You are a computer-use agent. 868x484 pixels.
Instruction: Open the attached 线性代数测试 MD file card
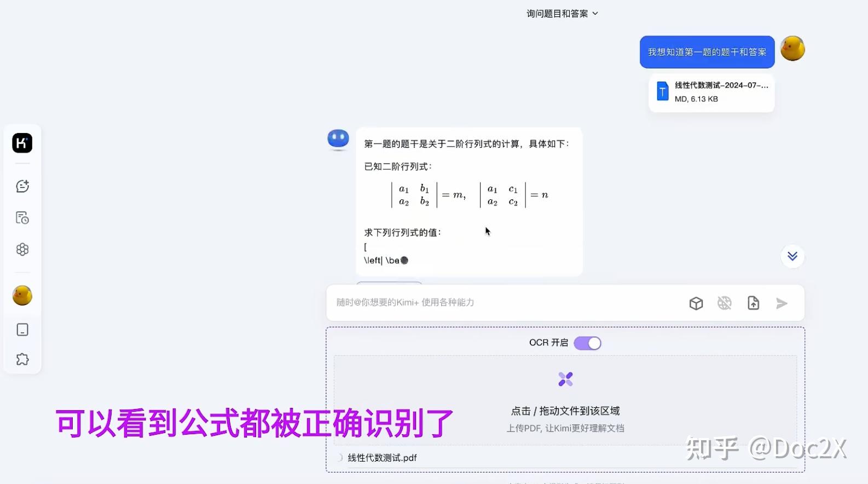pos(711,93)
